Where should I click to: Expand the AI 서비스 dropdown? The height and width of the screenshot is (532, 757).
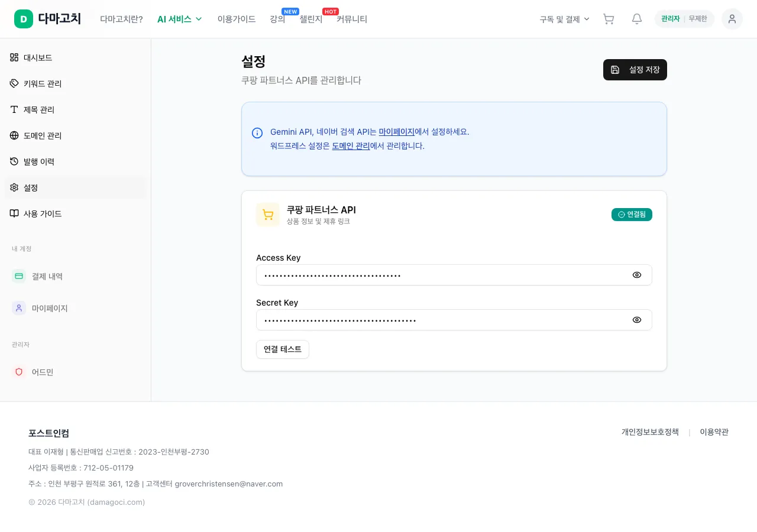[x=180, y=19]
